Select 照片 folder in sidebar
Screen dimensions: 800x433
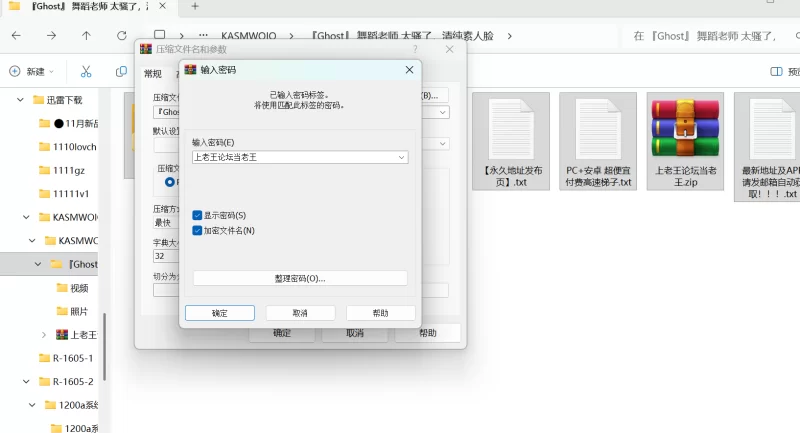point(73,311)
